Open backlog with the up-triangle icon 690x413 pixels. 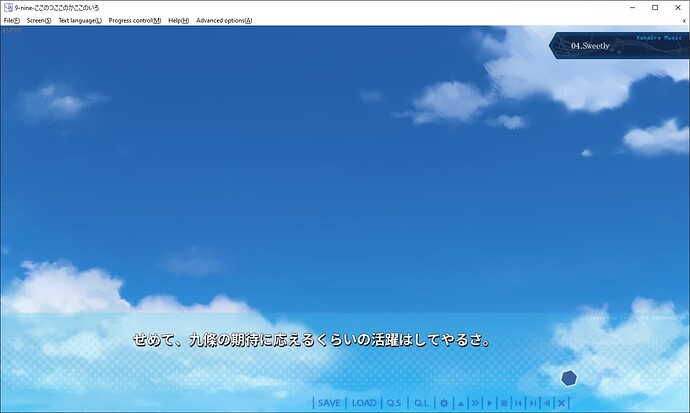(x=461, y=403)
